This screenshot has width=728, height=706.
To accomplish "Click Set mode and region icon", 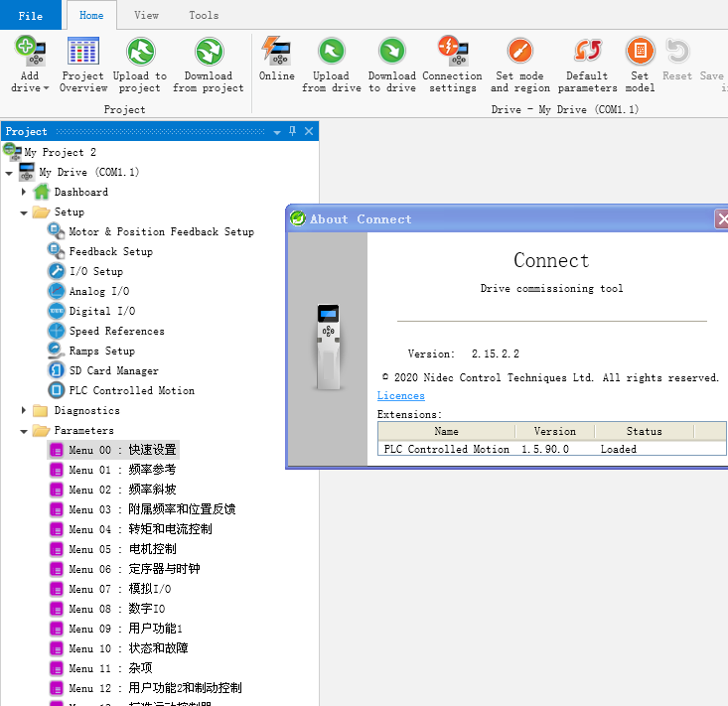I will click(519, 52).
